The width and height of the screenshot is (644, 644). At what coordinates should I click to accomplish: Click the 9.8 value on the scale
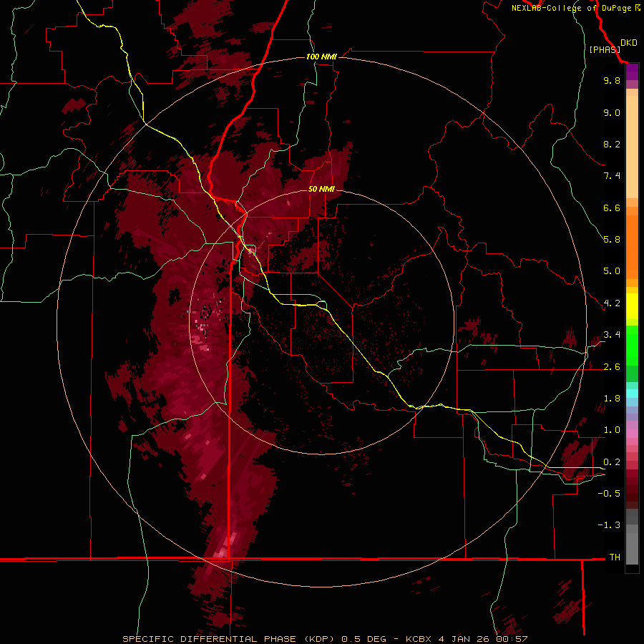click(612, 80)
